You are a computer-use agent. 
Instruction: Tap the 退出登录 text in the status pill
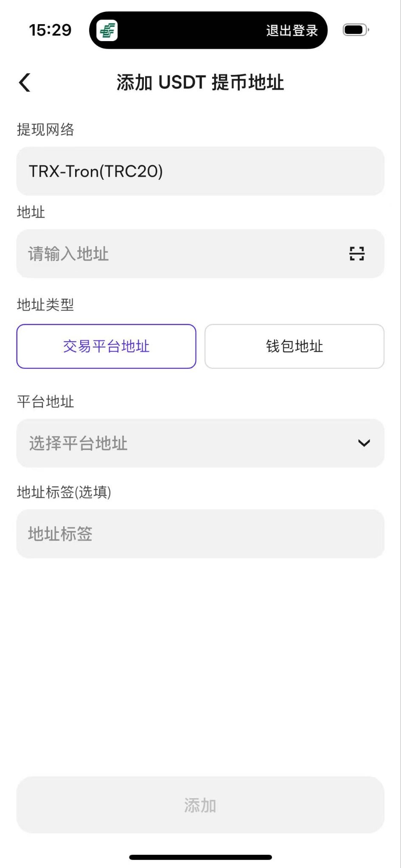292,31
